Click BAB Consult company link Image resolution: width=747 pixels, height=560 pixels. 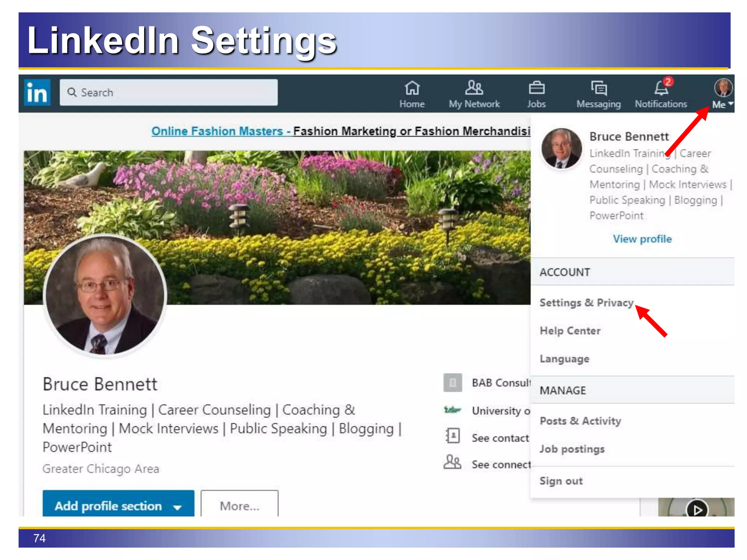coord(501,383)
